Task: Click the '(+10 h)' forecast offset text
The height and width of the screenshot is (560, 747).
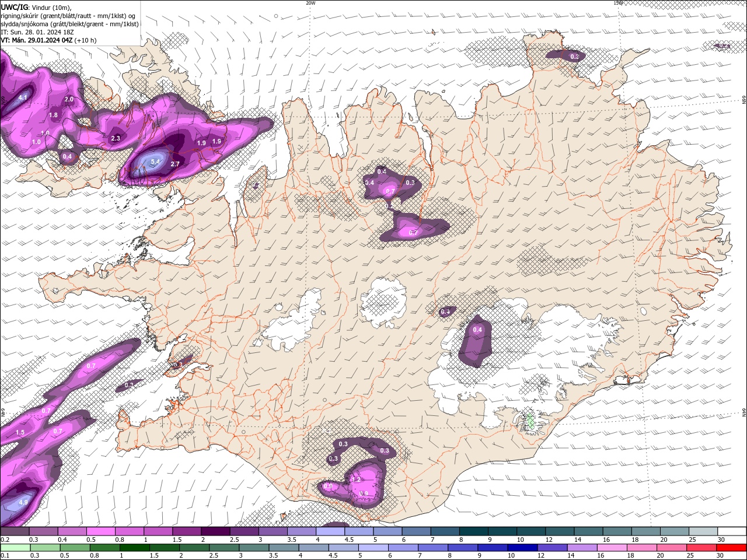Action: [85, 40]
